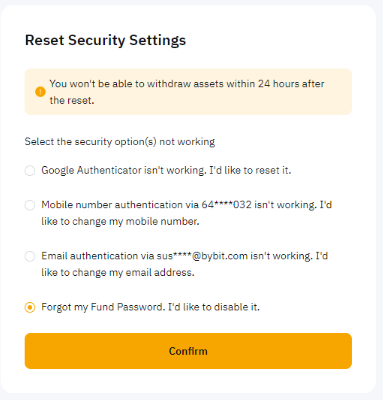Click the masked email sus****@bybit.com
Image resolution: width=383 pixels, height=400 pixels.
click(202, 256)
